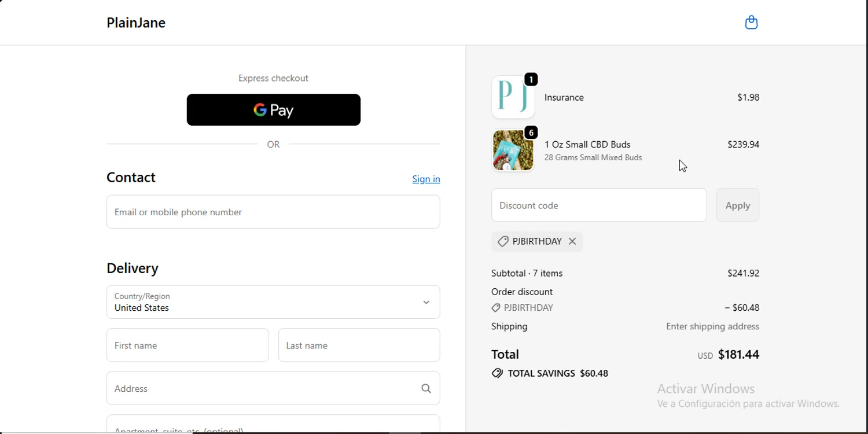
Task: Click the TOTAL SAVINGS tag icon
Action: (497, 374)
